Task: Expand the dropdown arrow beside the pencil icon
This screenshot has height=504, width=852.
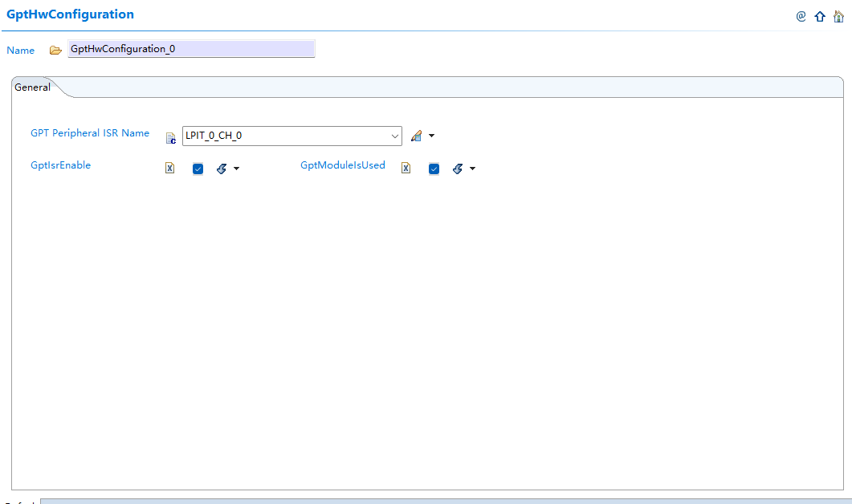Action: [x=431, y=135]
